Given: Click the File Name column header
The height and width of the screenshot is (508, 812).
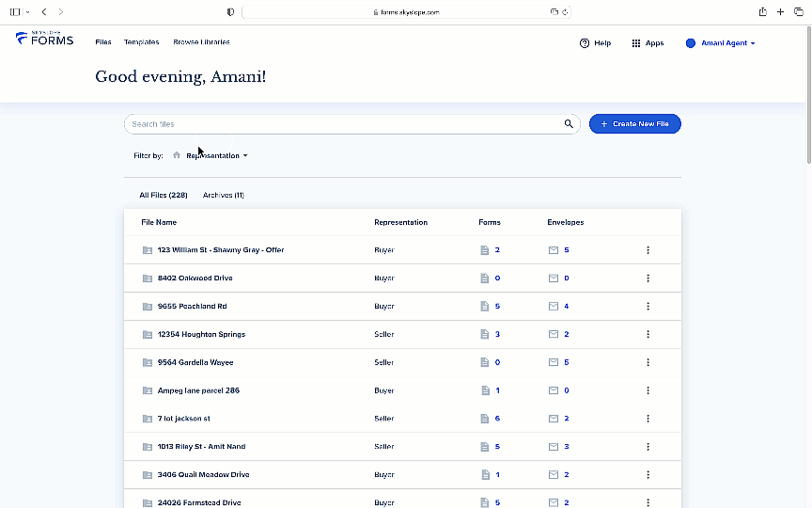Looking at the screenshot, I should click(159, 222).
